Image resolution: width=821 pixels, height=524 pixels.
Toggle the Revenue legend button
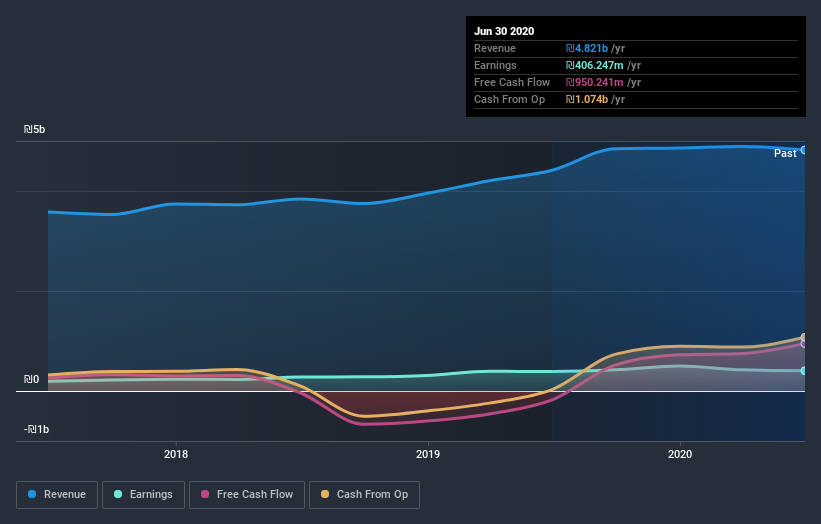click(57, 495)
